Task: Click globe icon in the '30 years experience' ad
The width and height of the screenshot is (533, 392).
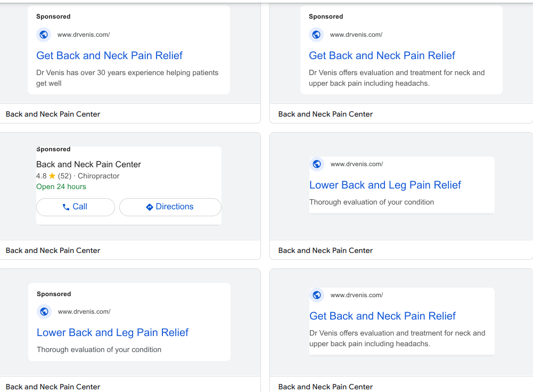Action: (x=44, y=34)
